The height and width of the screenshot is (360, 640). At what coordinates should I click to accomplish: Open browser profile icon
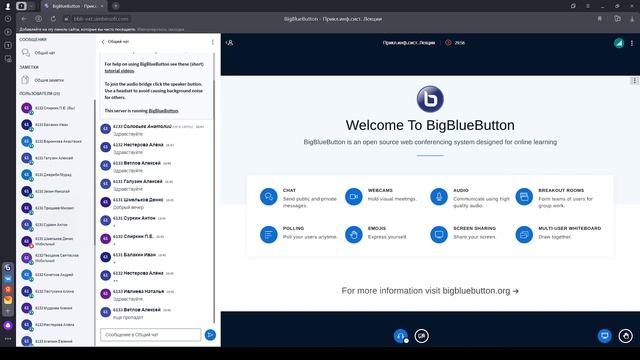7,6
